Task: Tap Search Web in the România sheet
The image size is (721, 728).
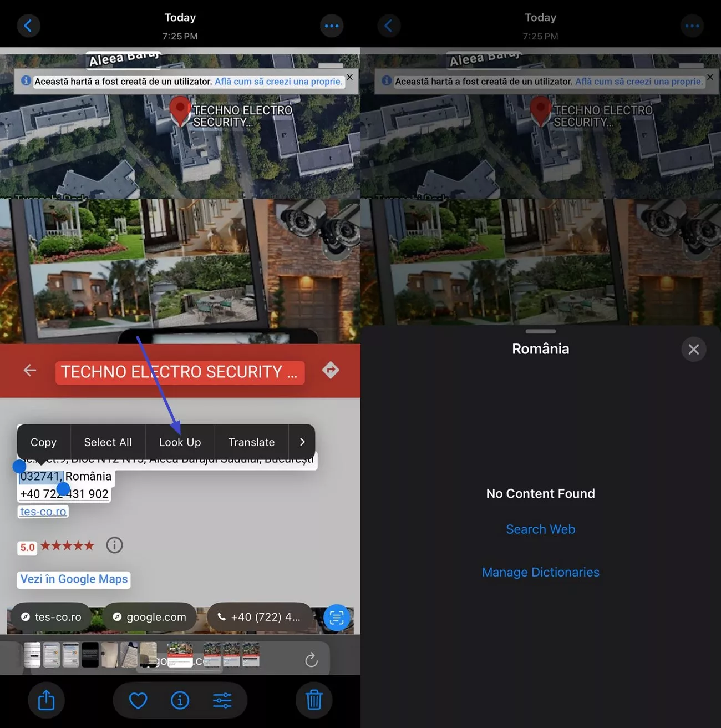Action: 540,529
